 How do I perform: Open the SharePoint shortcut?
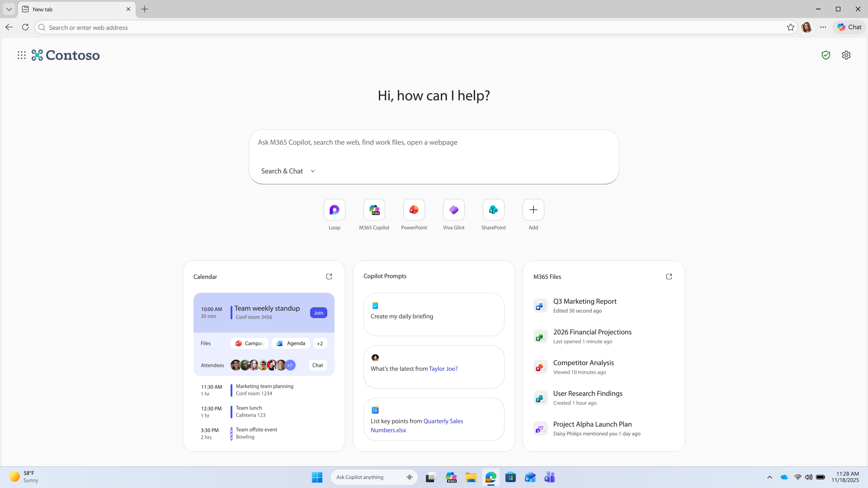point(493,210)
